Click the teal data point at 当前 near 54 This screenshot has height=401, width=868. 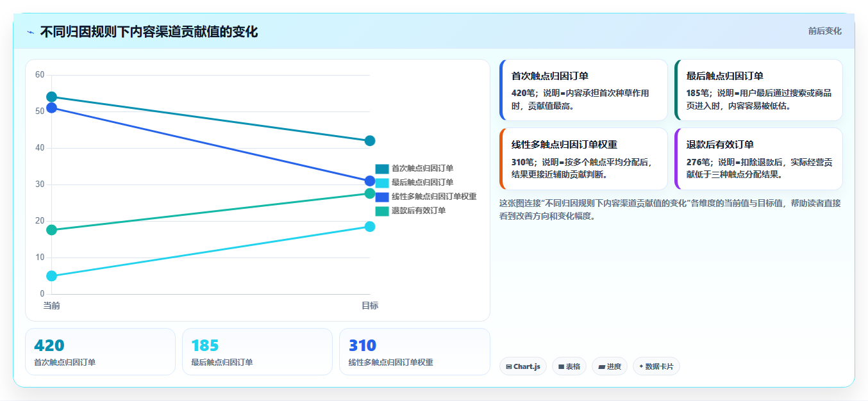(x=52, y=97)
